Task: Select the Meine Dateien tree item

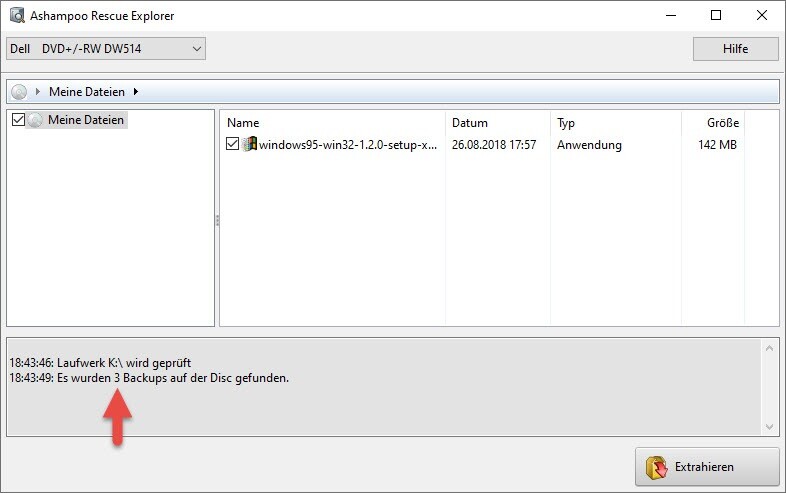Action: tap(86, 120)
